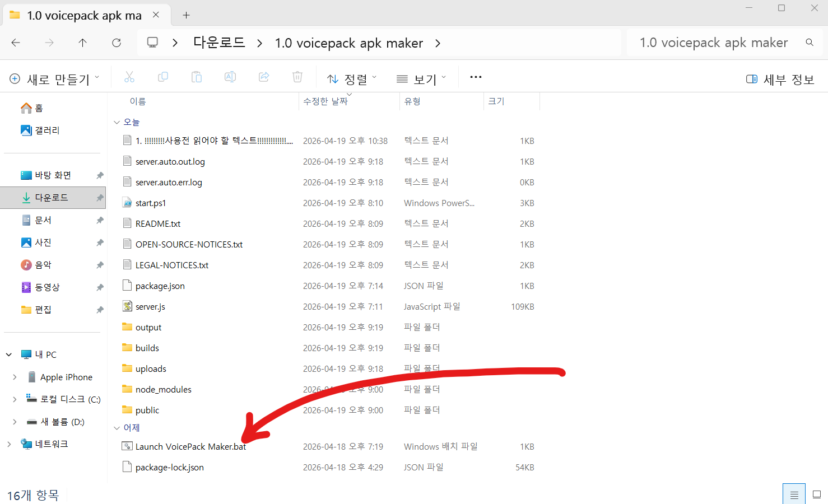Click the Delete trash can icon

297,77
